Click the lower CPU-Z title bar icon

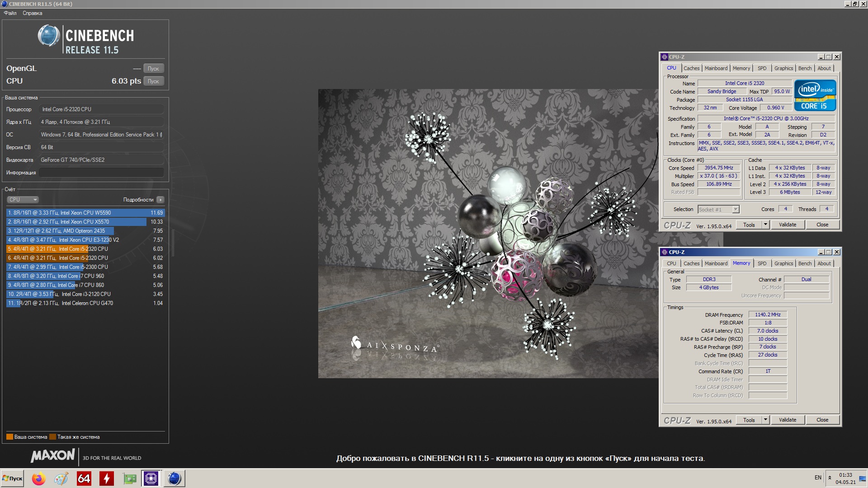(665, 252)
